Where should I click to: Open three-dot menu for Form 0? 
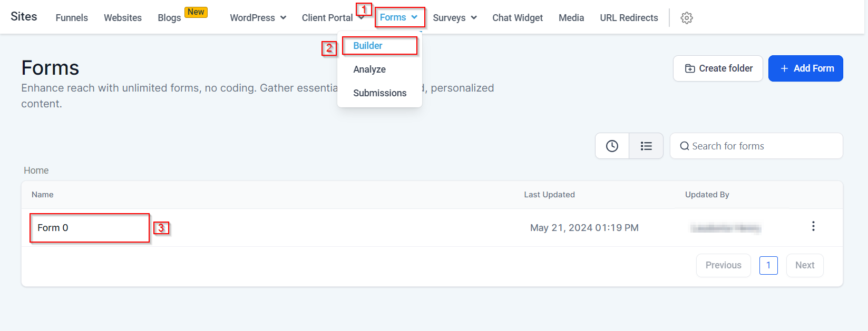tap(813, 226)
